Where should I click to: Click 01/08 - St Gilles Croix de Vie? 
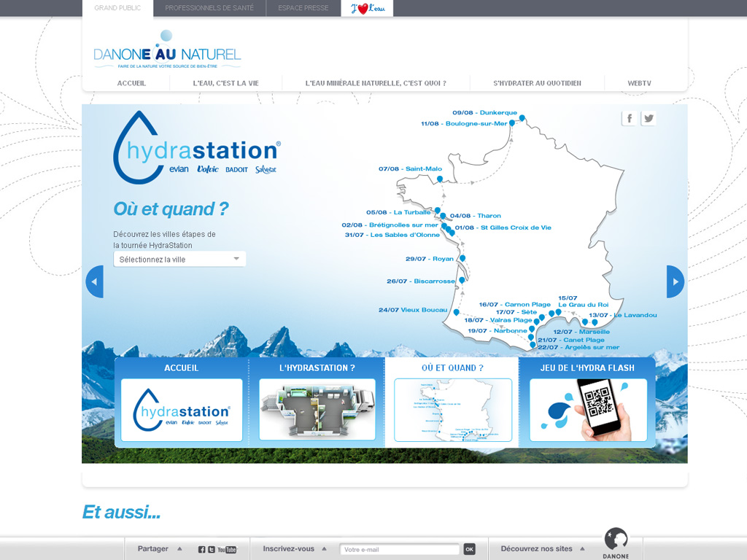click(x=503, y=227)
